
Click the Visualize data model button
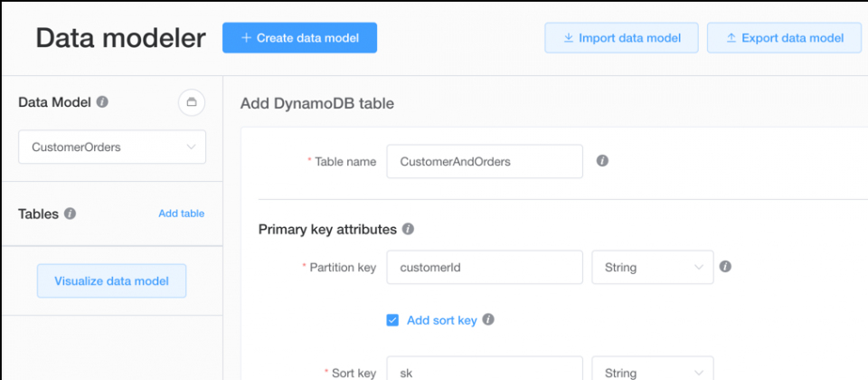pyautogui.click(x=112, y=280)
